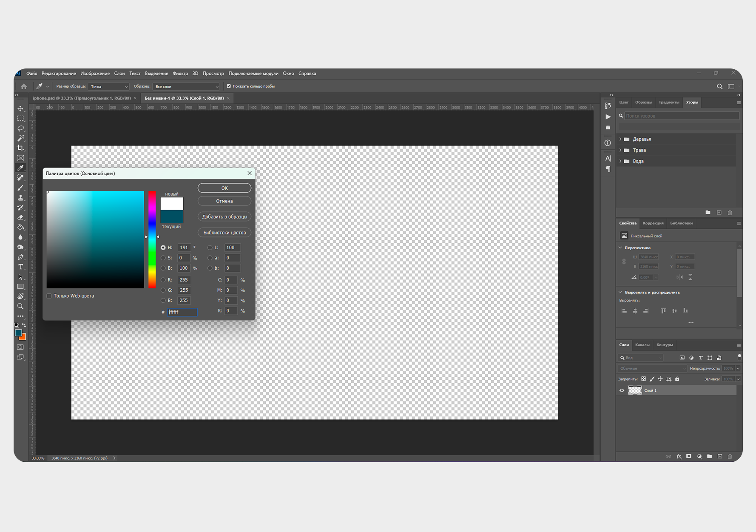Image resolution: width=756 pixels, height=532 pixels.
Task: Toggle 'Показать кольцо пробы' checkbox
Action: click(x=229, y=86)
